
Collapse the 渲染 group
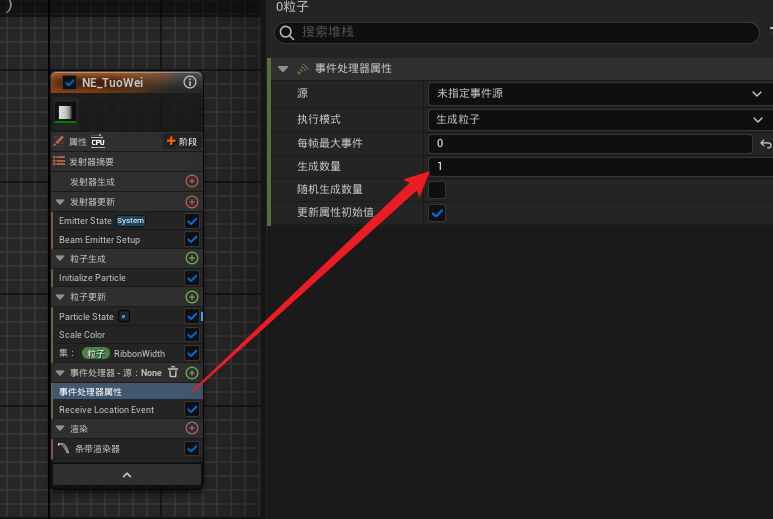60,428
